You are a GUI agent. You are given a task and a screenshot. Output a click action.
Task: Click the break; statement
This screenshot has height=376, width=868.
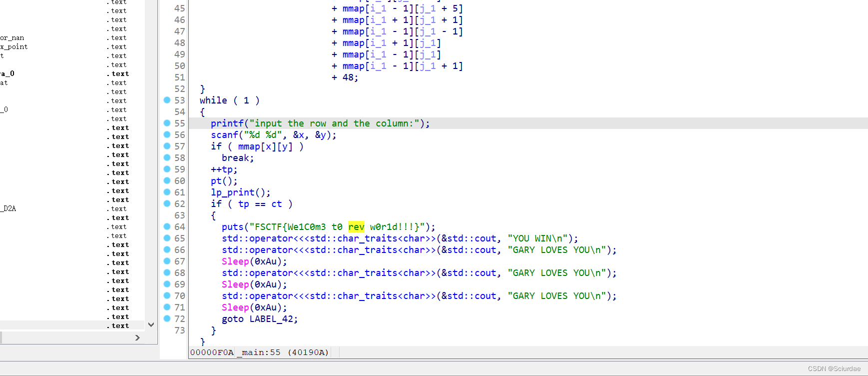pyautogui.click(x=238, y=158)
